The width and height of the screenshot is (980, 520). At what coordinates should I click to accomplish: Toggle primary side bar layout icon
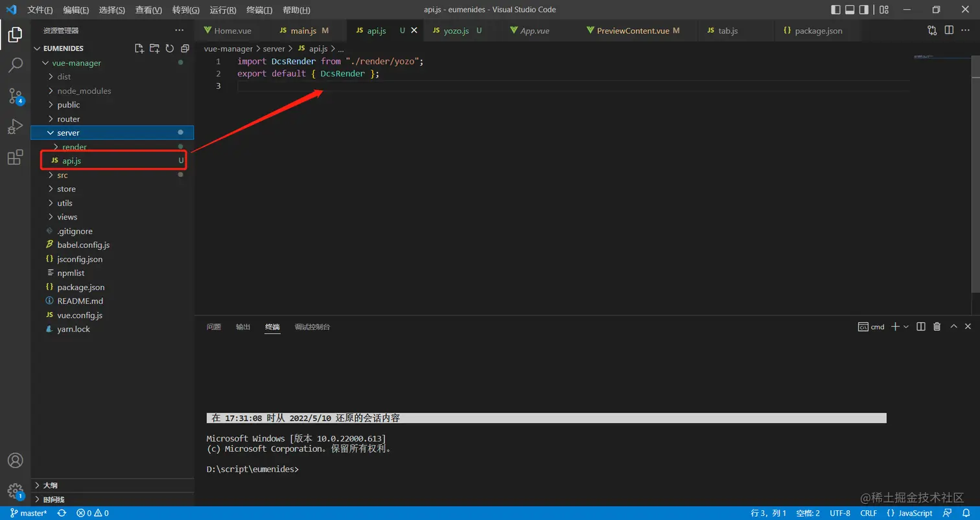click(x=835, y=10)
